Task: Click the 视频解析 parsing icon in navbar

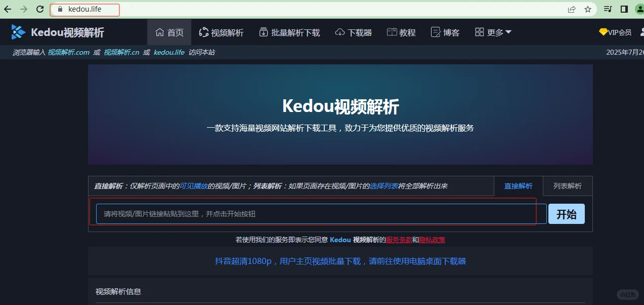Action: click(203, 31)
